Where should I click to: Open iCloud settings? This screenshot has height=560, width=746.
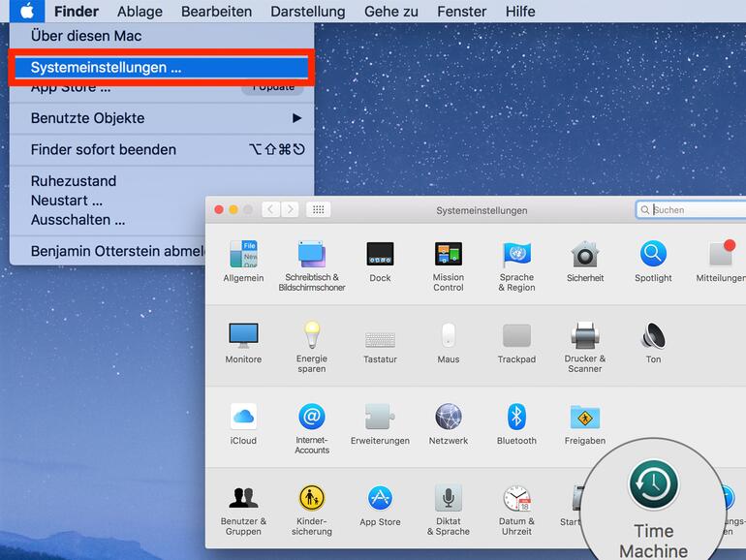243,424
